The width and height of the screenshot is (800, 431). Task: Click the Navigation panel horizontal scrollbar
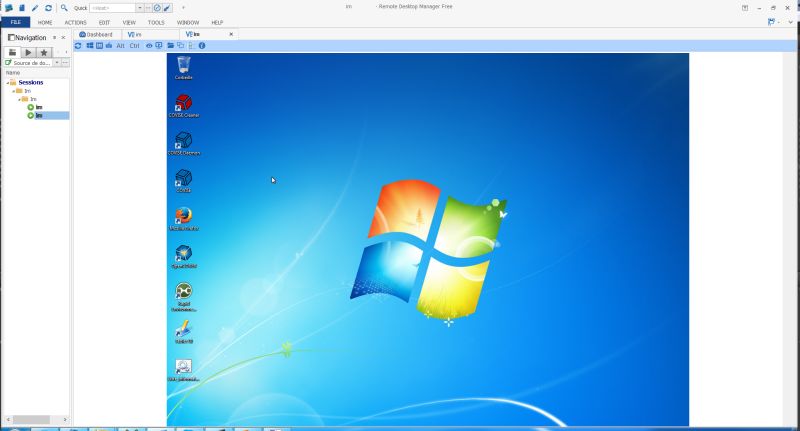[32, 419]
